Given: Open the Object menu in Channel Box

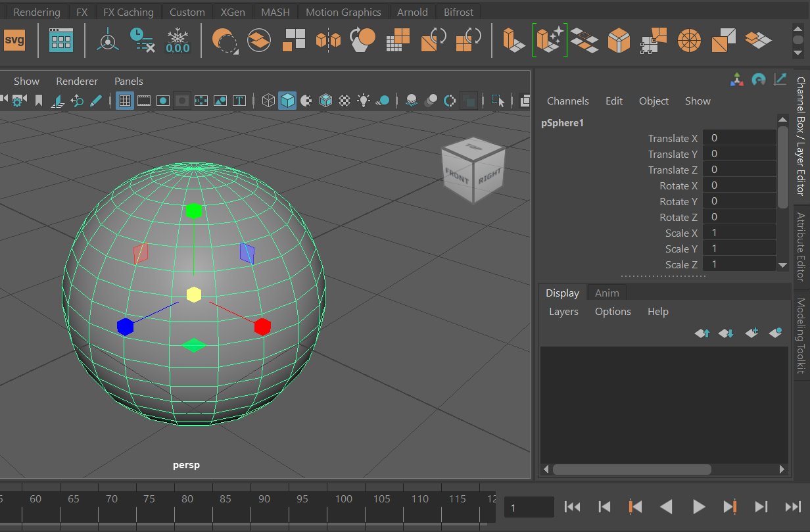Looking at the screenshot, I should (654, 101).
